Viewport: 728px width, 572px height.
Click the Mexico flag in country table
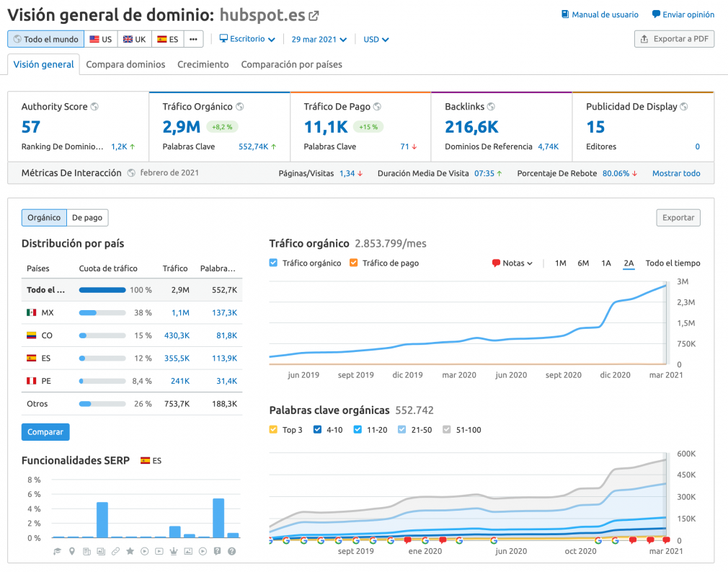click(x=32, y=313)
